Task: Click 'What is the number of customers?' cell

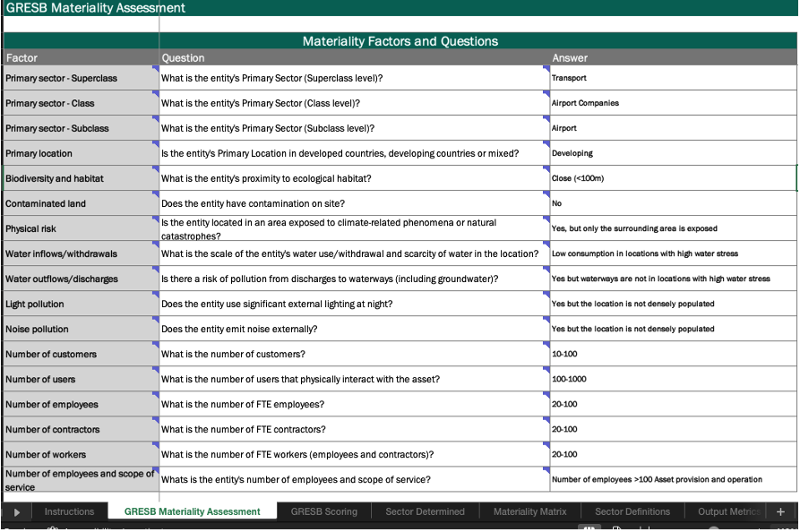Action: [355, 354]
